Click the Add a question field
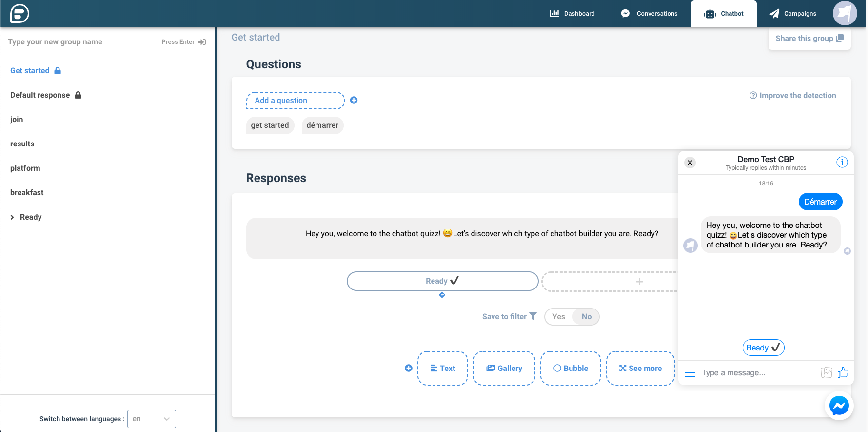868x432 pixels. coord(296,100)
